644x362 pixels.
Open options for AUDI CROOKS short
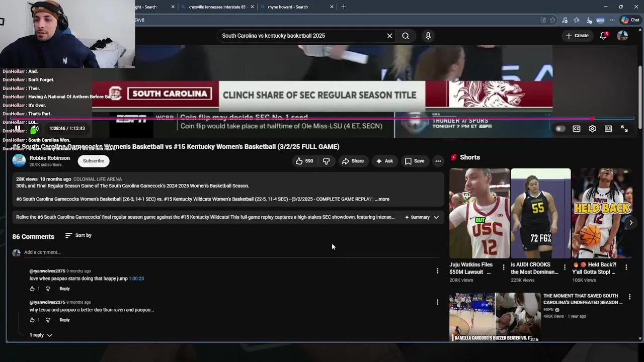[x=565, y=267]
